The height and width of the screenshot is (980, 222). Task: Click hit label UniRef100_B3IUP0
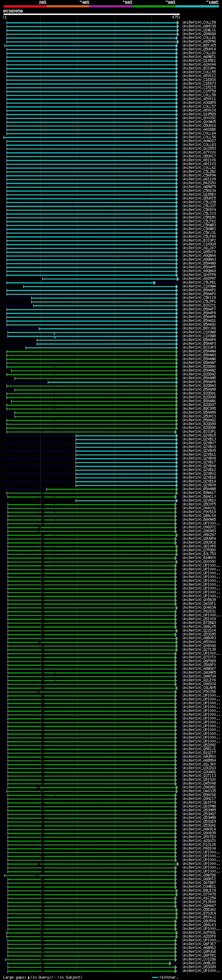point(199,68)
